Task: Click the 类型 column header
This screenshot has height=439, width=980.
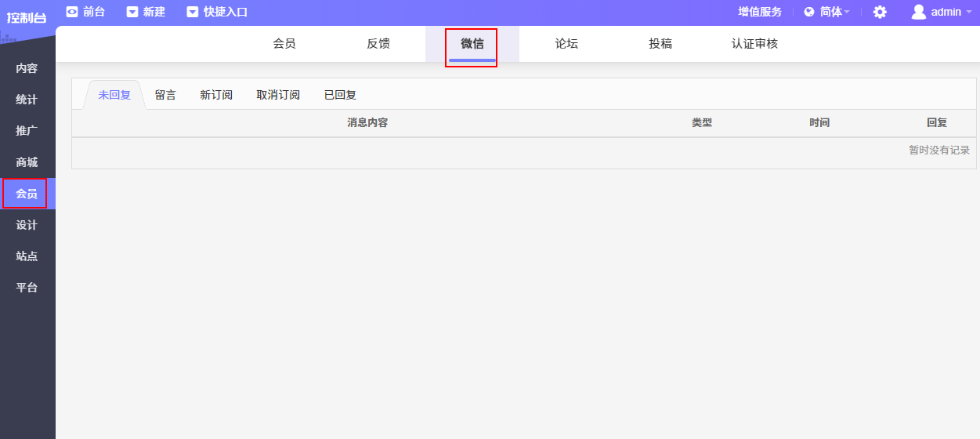Action: pos(702,123)
